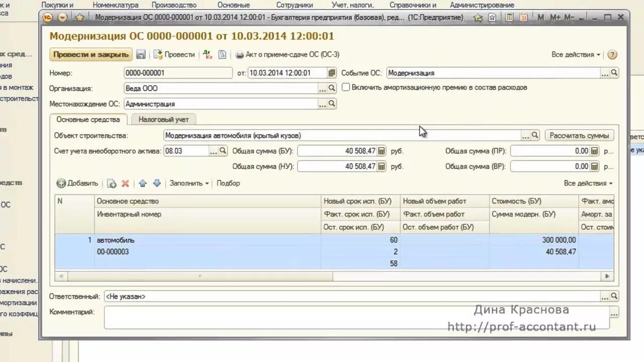Click Провести и закрыть button
The image size is (644, 362).
click(91, 54)
